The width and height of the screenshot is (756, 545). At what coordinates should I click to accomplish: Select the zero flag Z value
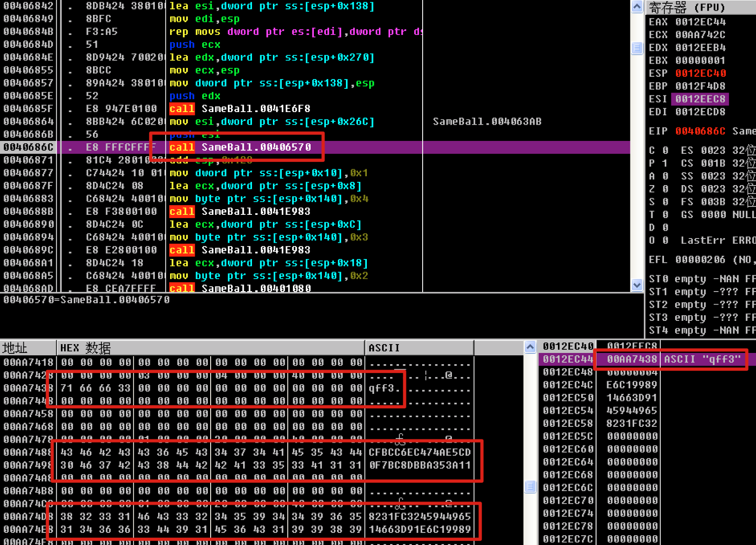(665, 189)
